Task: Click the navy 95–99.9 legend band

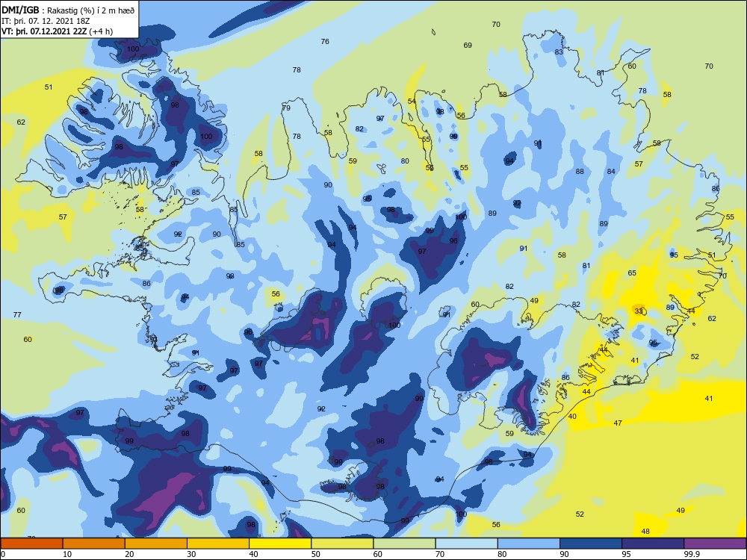Action: tap(653, 544)
